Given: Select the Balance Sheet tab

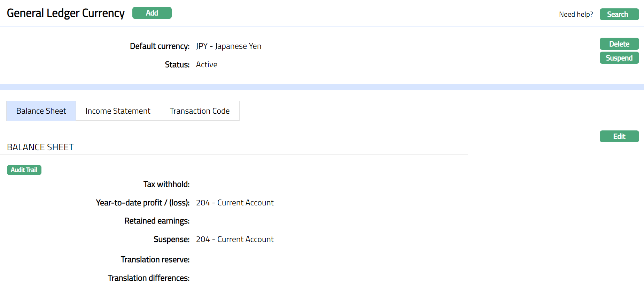Looking at the screenshot, I should [41, 111].
